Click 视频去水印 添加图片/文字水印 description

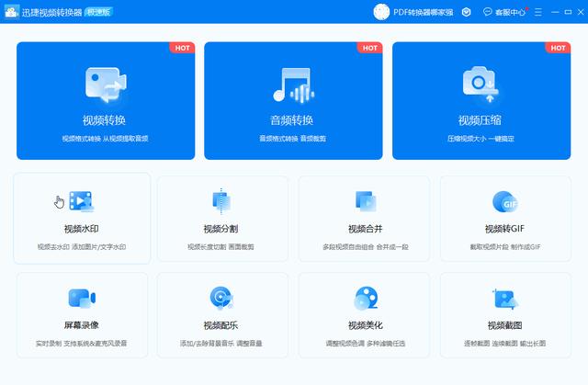[82, 247]
